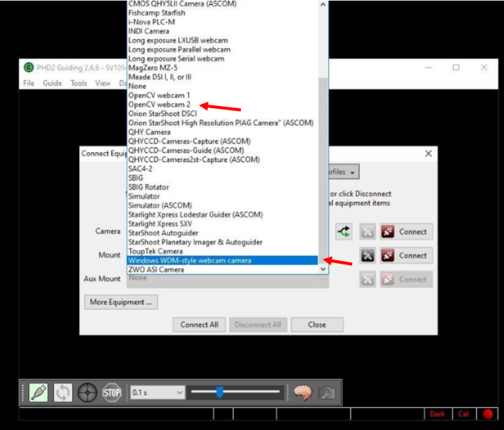Select the None camera entry
This screenshot has width=504, height=430.
pos(223,86)
